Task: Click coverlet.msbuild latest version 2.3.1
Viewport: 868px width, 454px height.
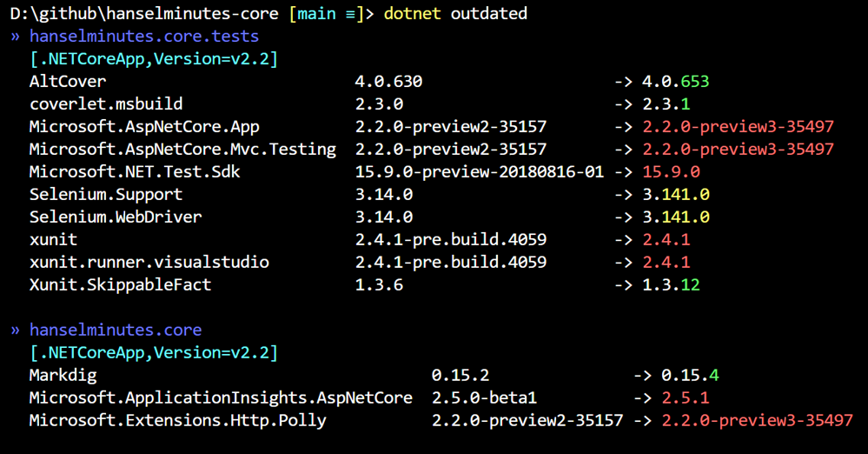Action: (666, 103)
